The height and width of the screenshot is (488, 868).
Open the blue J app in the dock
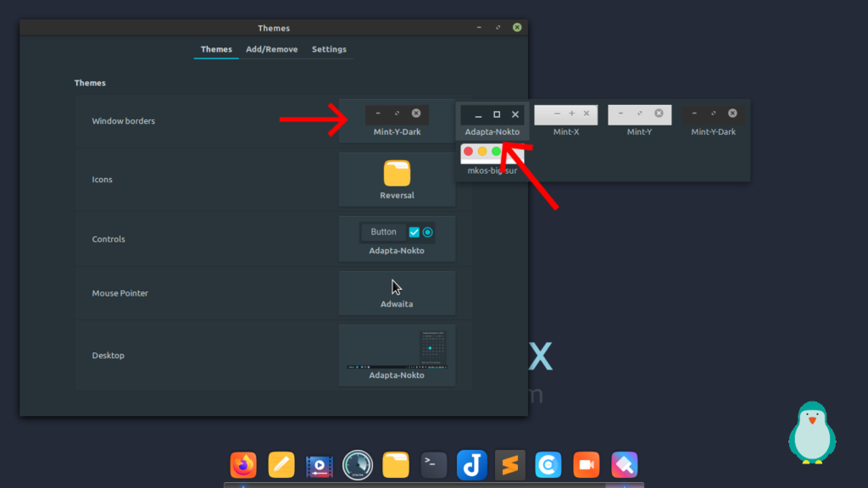tap(471, 465)
